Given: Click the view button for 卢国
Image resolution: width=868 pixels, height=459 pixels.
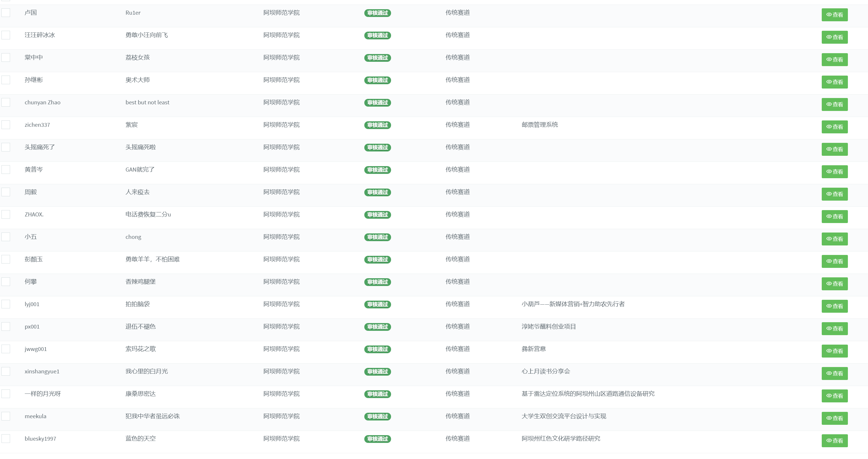Looking at the screenshot, I should click(834, 15).
